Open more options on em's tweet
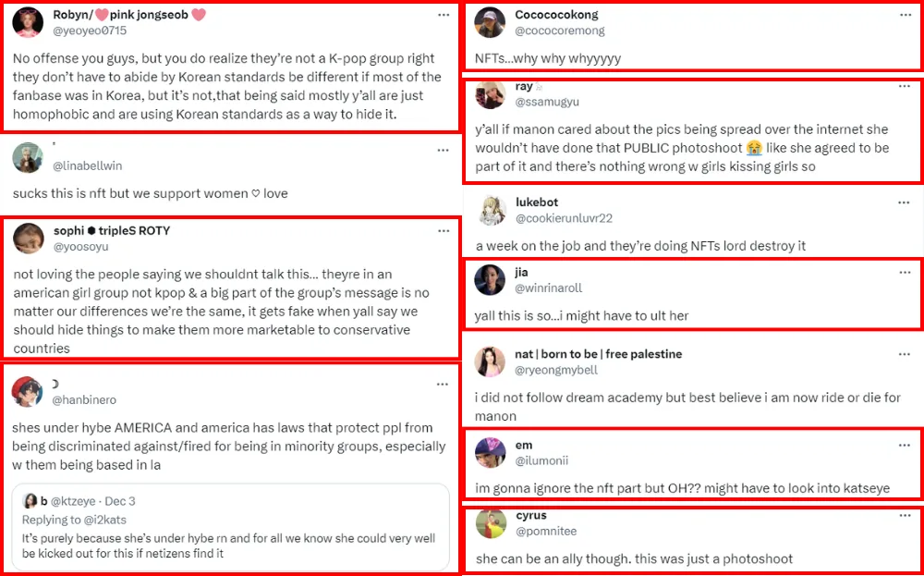924x576 pixels. point(904,446)
